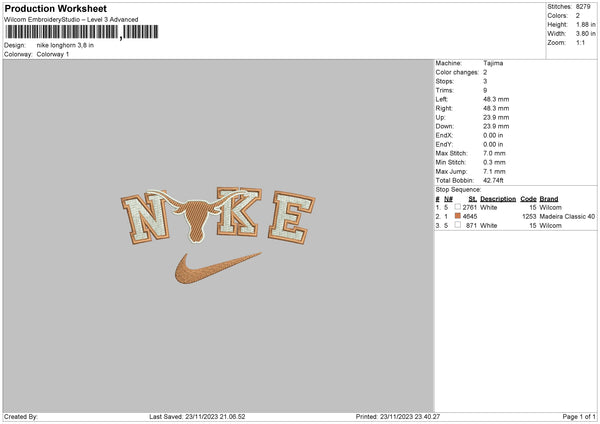Click the Max Jump value 7.1 mm
Viewport: 600px width, 424px height.
(494, 171)
